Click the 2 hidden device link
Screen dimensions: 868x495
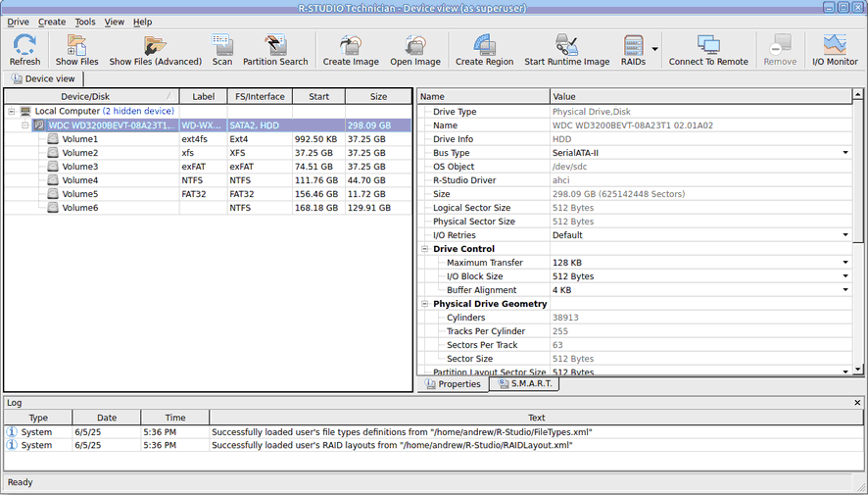(x=138, y=112)
